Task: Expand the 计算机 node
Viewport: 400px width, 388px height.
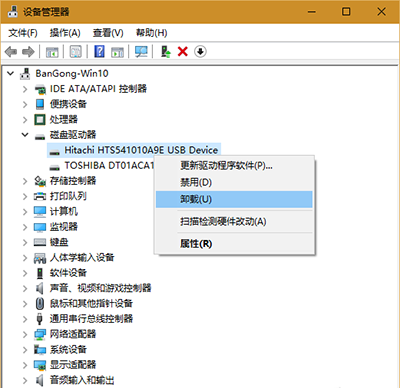Action: (25, 212)
